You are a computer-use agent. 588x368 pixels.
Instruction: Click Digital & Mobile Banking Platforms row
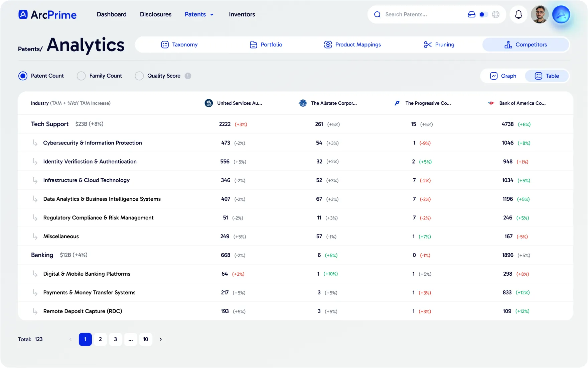click(x=296, y=274)
